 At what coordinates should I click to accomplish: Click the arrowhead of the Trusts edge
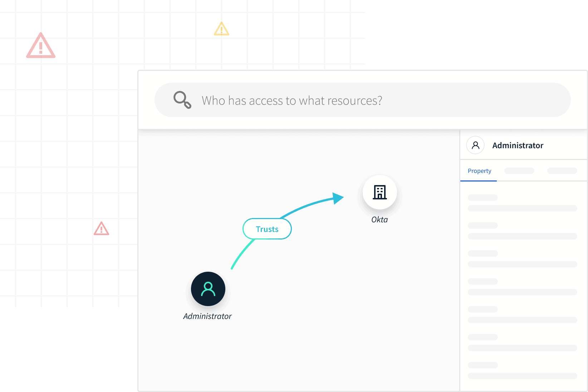click(338, 198)
